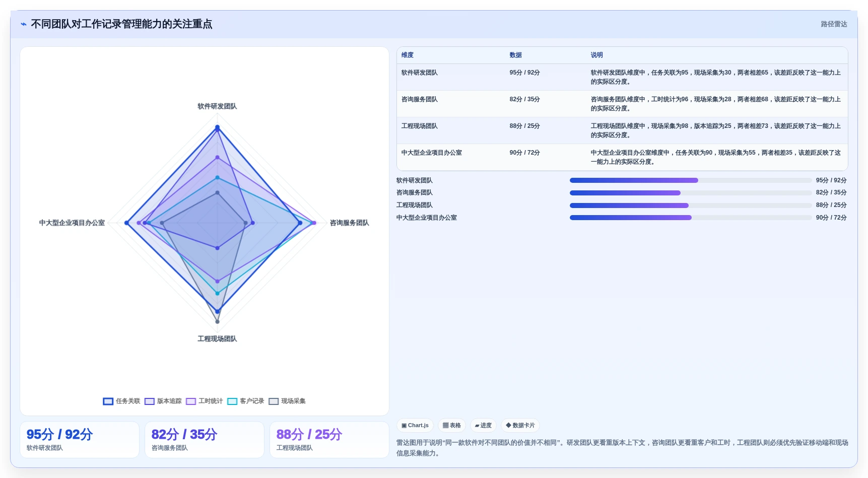Click the radar description paragraph at bottom
The image size is (868, 478).
(622, 448)
